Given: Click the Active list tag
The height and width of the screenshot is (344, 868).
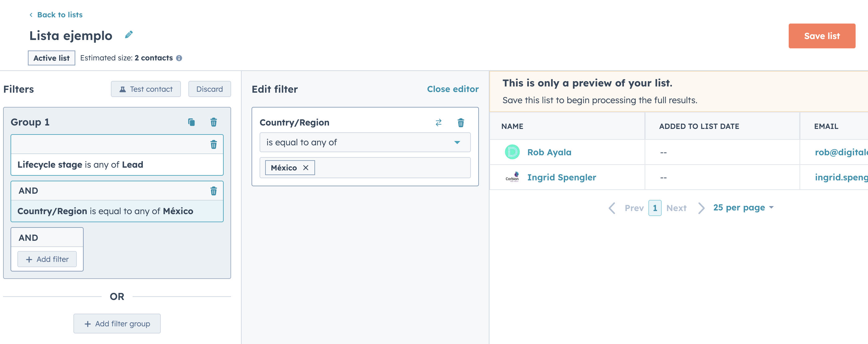Looking at the screenshot, I should pos(51,58).
